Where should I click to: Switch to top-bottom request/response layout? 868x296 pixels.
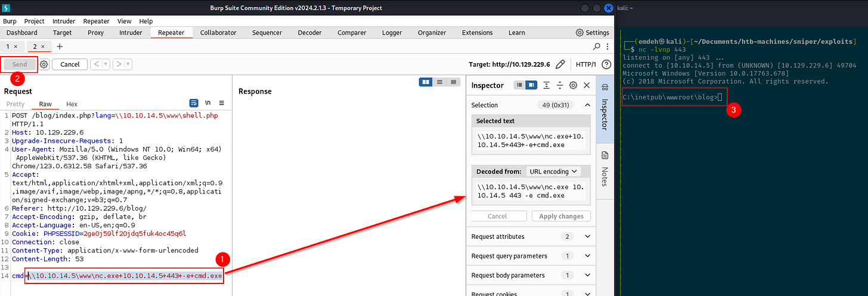pos(440,82)
